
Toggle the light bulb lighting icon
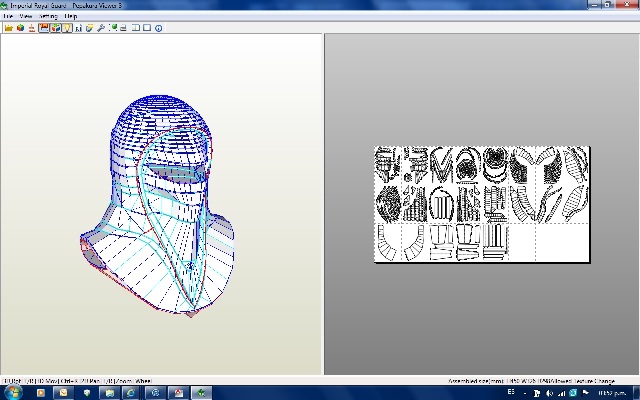(67, 28)
